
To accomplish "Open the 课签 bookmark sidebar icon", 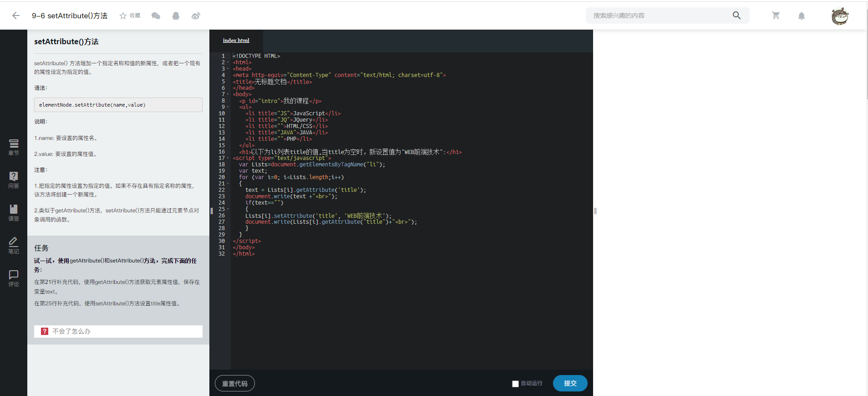I will coord(14,213).
